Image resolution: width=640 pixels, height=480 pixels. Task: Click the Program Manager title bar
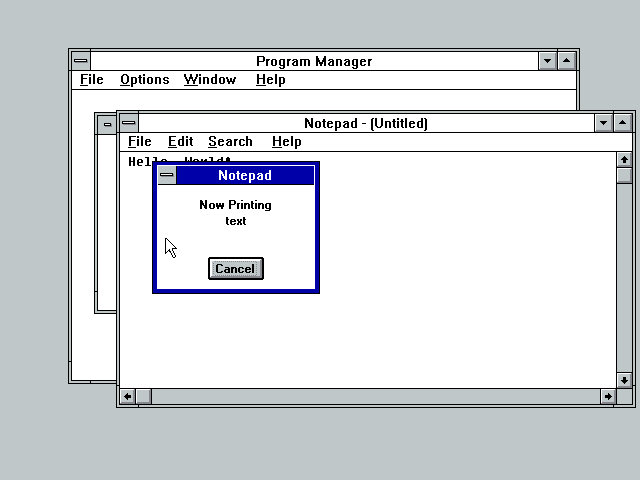[314, 61]
